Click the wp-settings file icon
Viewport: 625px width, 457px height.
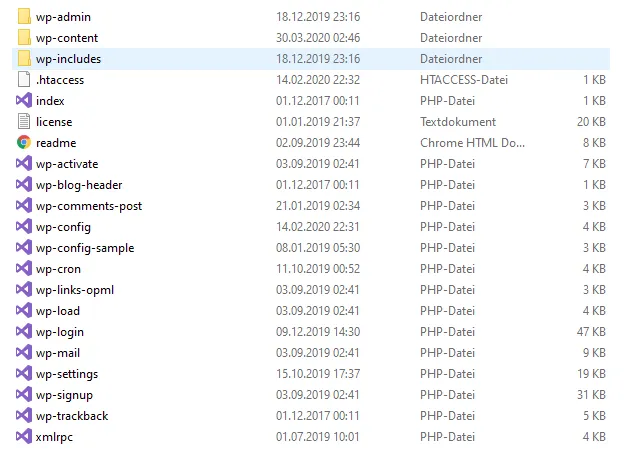pos(24,374)
